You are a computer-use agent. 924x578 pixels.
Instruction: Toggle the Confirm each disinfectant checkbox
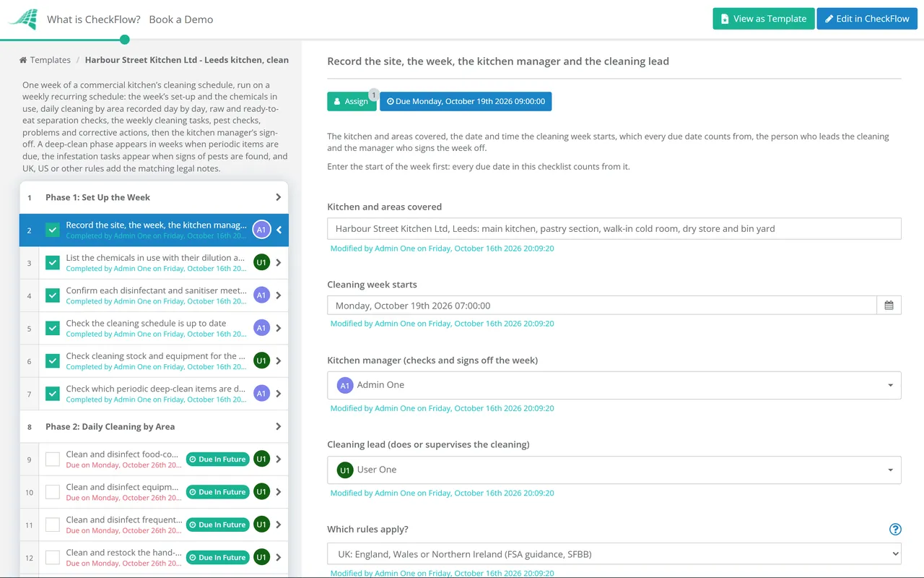coord(53,295)
